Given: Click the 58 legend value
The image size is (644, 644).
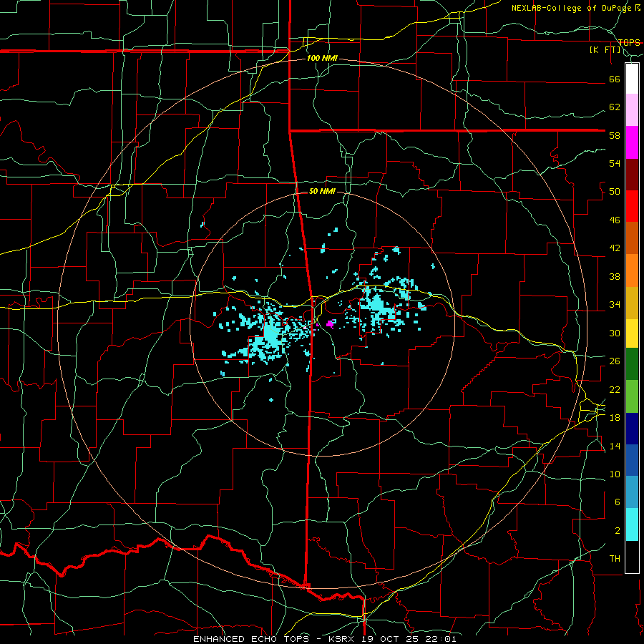Looking at the screenshot, I should click(615, 135).
